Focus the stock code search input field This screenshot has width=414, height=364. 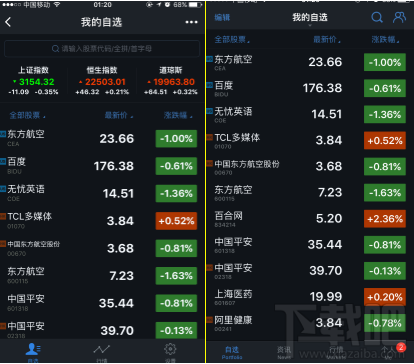pos(102,49)
